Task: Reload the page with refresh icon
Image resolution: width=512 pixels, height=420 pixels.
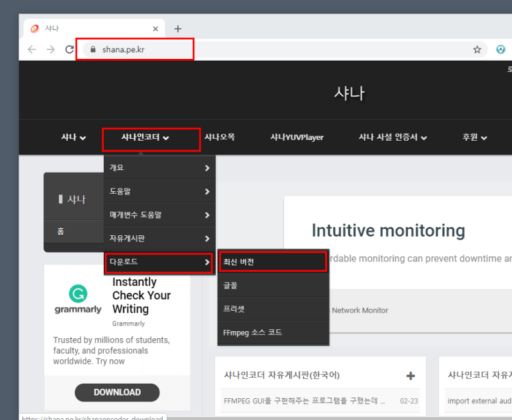Action: [x=69, y=50]
